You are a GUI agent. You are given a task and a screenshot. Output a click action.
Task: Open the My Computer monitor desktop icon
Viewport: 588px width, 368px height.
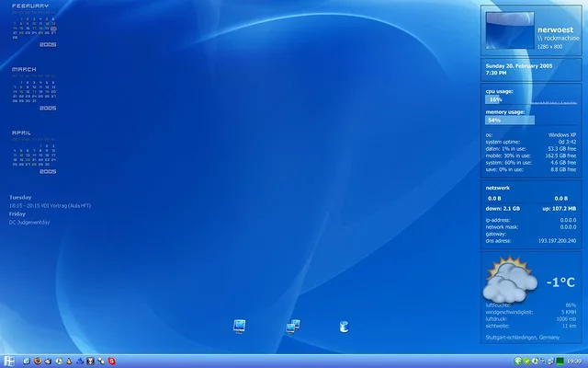[239, 327]
